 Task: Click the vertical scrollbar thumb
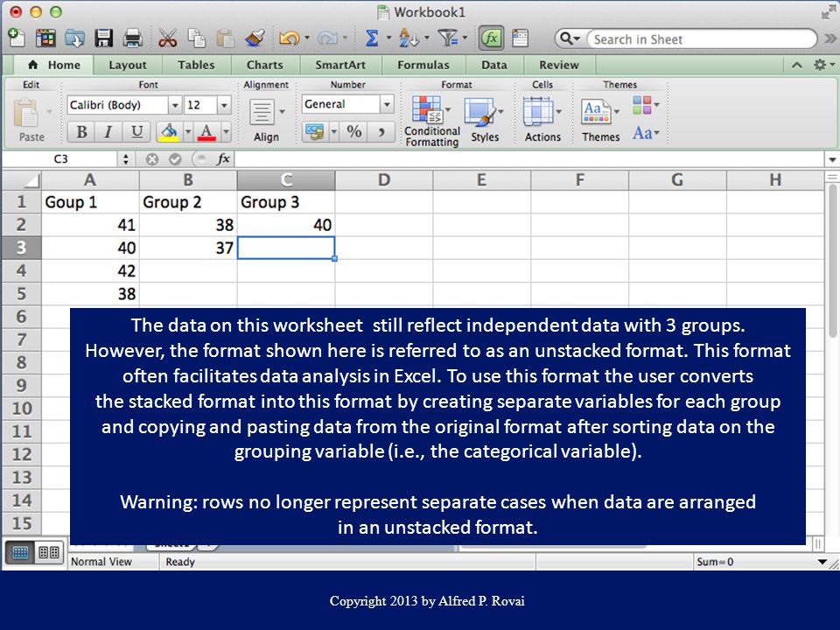click(x=832, y=261)
